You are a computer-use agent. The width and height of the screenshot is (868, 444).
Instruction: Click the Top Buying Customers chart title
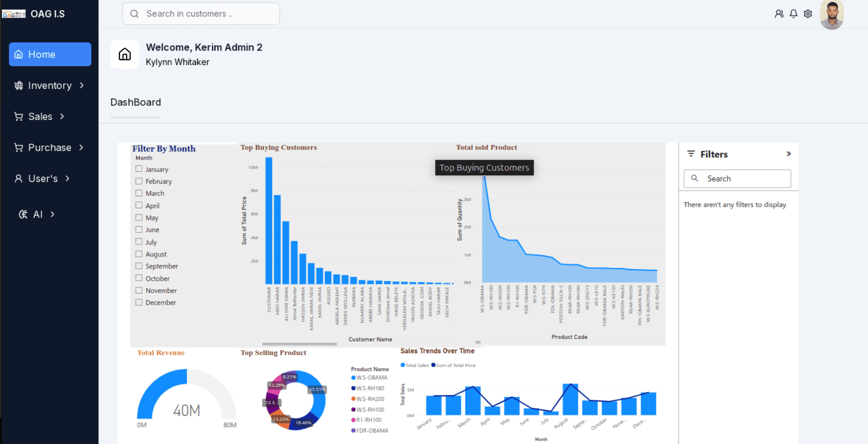279,148
